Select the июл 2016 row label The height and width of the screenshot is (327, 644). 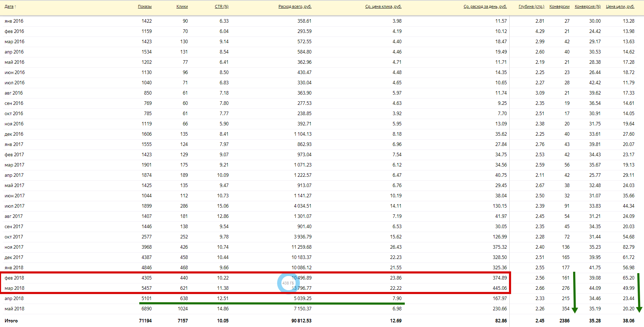pos(15,83)
